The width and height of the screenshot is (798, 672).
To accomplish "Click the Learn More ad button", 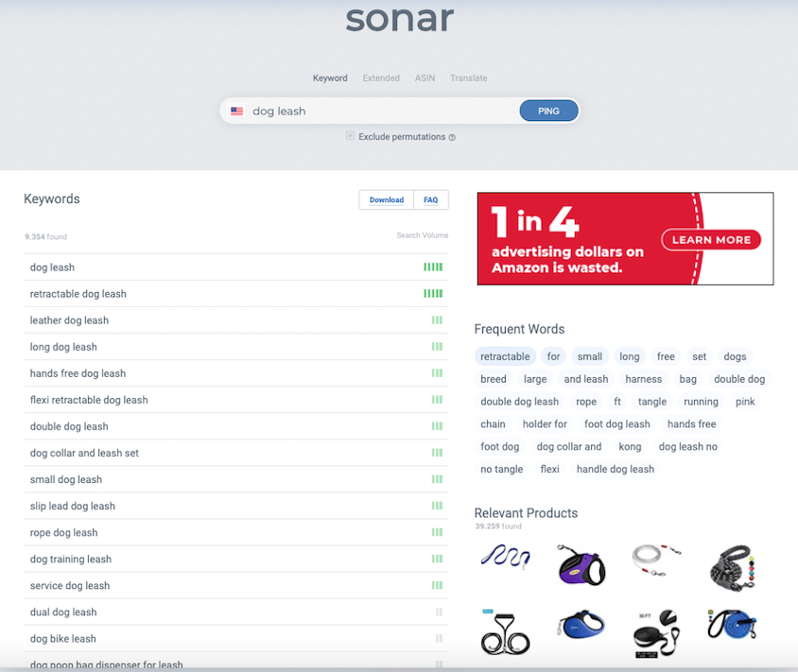I will click(x=711, y=240).
